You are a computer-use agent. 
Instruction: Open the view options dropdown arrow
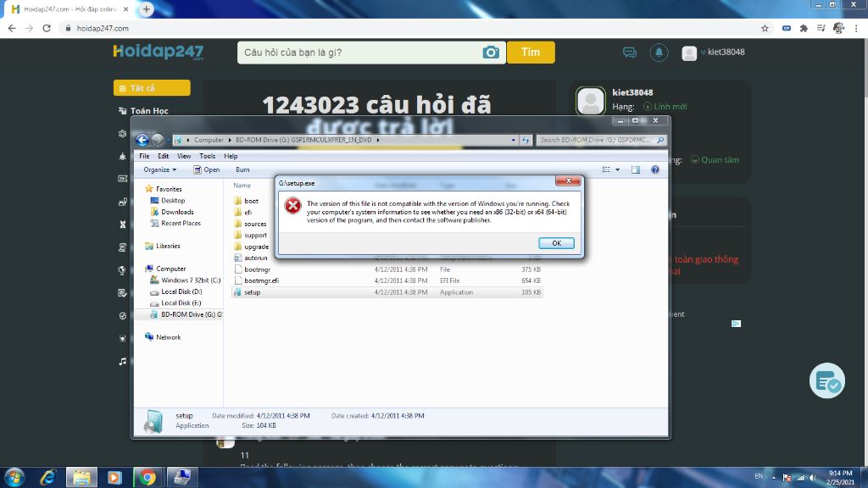click(x=617, y=169)
